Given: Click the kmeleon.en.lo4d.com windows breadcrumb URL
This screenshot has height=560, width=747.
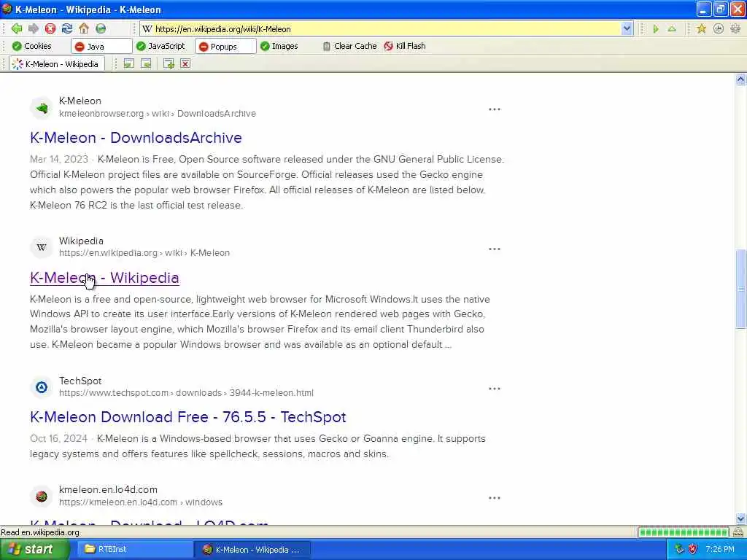Looking at the screenshot, I should 141,502.
